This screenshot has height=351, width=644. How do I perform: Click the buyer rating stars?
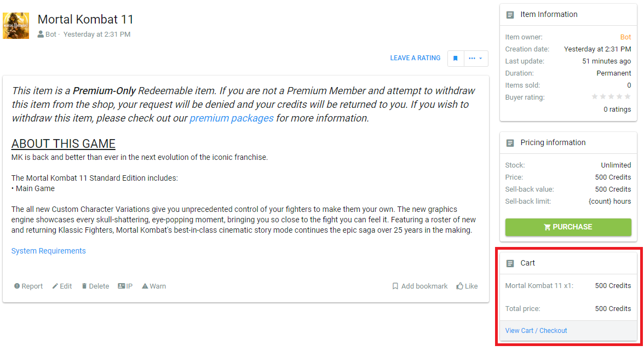(x=611, y=97)
